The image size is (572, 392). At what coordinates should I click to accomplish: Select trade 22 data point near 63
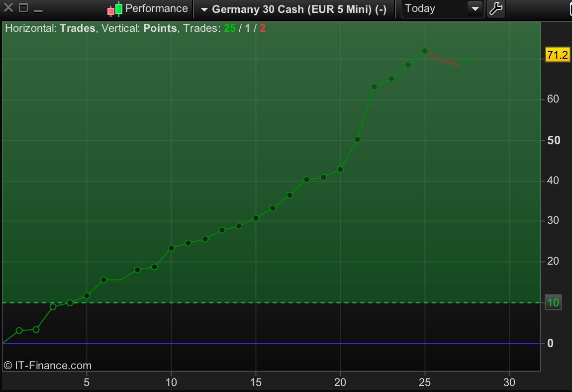(x=374, y=87)
